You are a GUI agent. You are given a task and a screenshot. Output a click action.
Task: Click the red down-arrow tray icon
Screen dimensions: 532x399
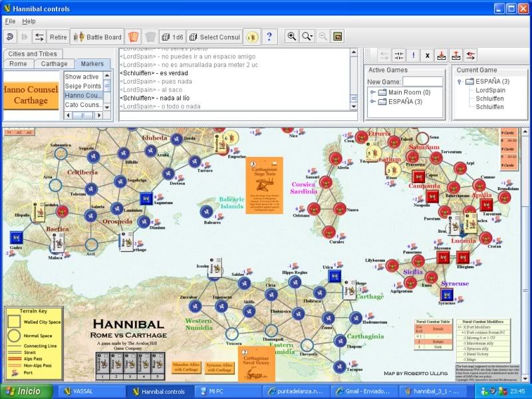coord(442,56)
